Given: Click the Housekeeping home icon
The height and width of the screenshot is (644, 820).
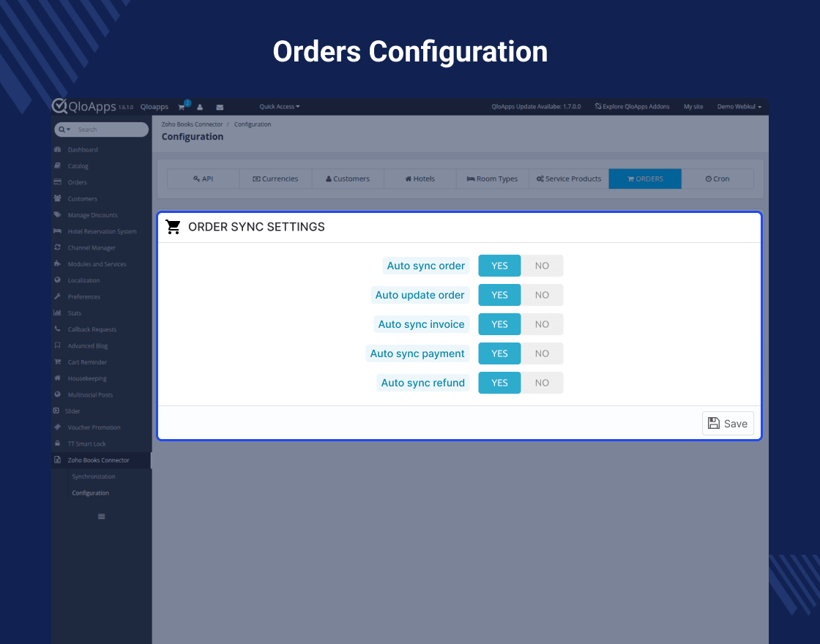Looking at the screenshot, I should click(x=58, y=378).
